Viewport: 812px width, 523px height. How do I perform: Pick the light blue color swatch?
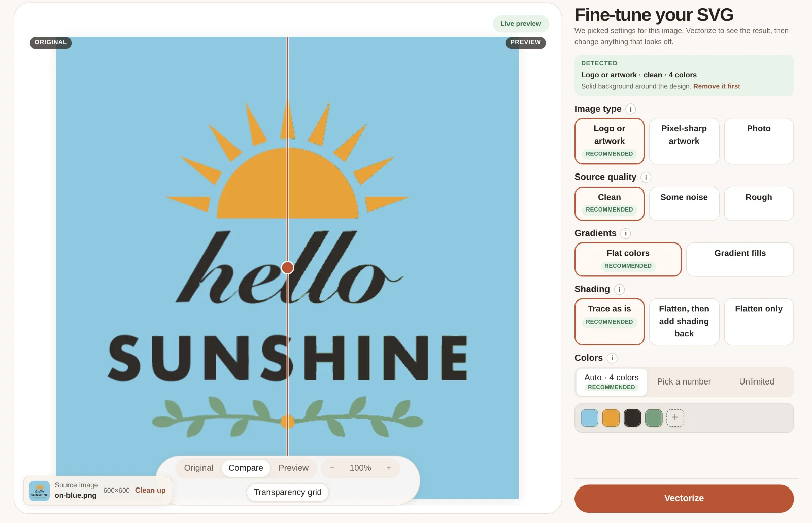tap(590, 417)
